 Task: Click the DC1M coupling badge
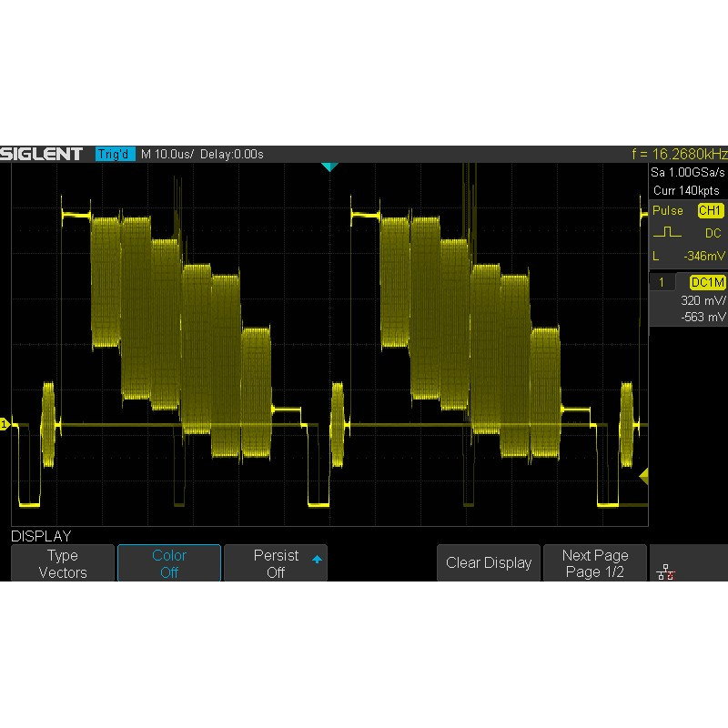click(x=708, y=283)
